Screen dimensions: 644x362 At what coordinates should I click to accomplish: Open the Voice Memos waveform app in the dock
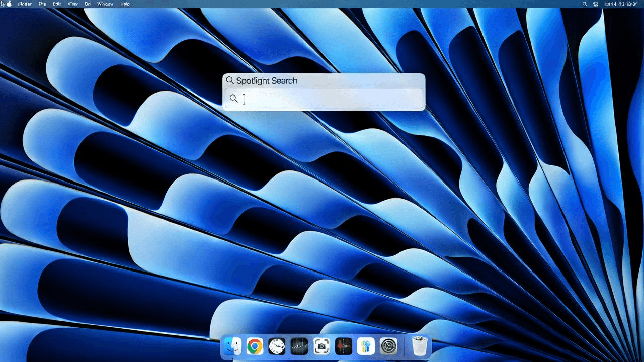(343, 346)
